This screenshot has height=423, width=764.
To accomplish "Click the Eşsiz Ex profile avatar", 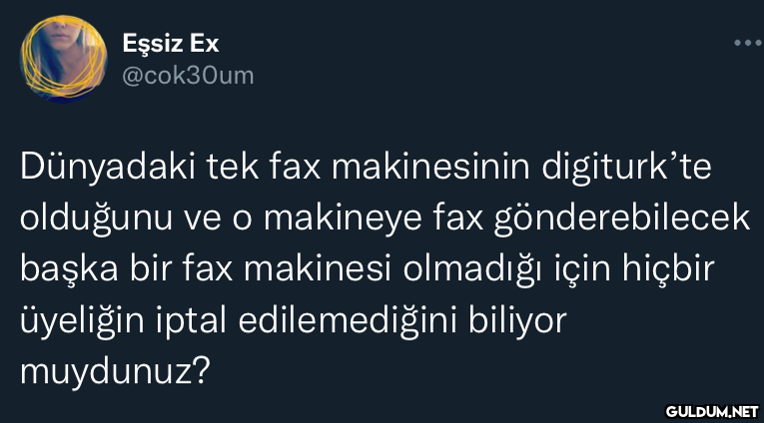I will [x=63, y=58].
